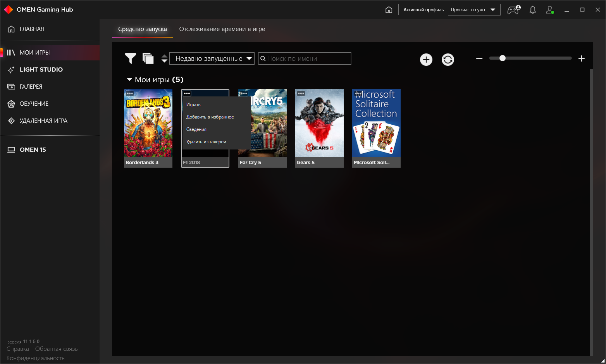Screen dimensions: 606x364
Task: Open the three-dot menu on Borderlands 3
Action: [130, 93]
